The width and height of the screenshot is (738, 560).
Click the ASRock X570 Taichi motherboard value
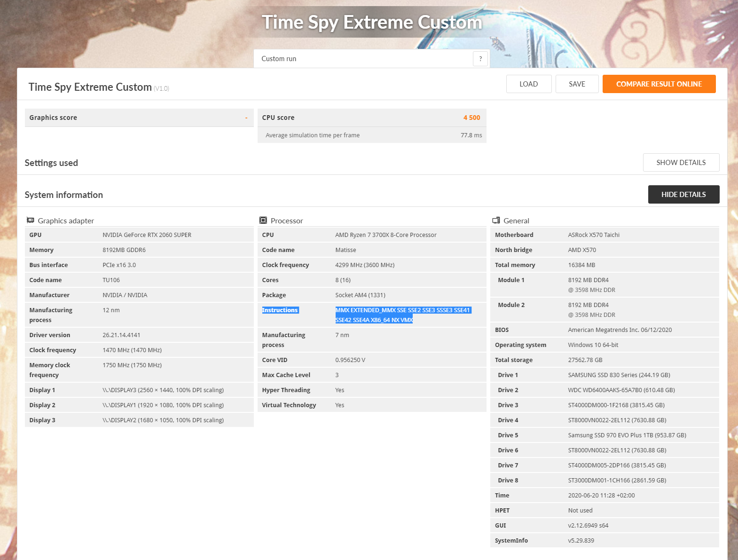pos(594,235)
